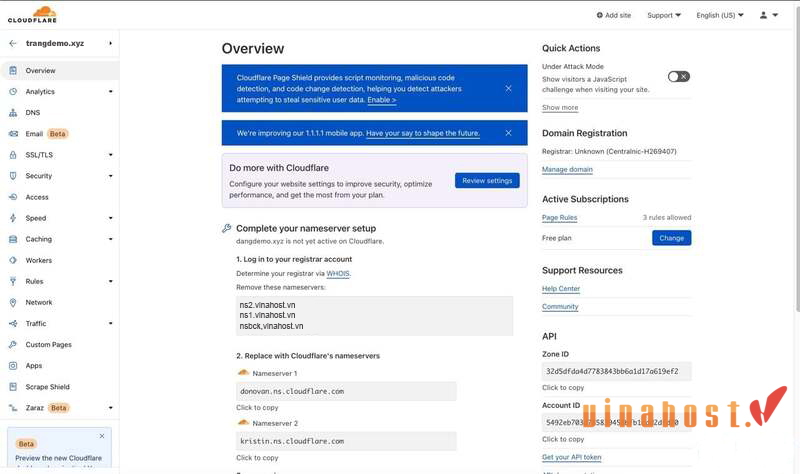Click Get your API token link

571,457
